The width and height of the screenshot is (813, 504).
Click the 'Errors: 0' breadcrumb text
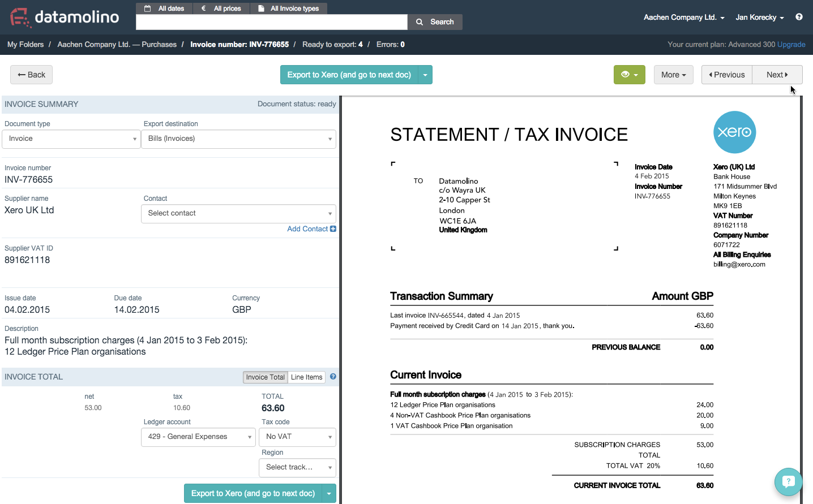(391, 45)
